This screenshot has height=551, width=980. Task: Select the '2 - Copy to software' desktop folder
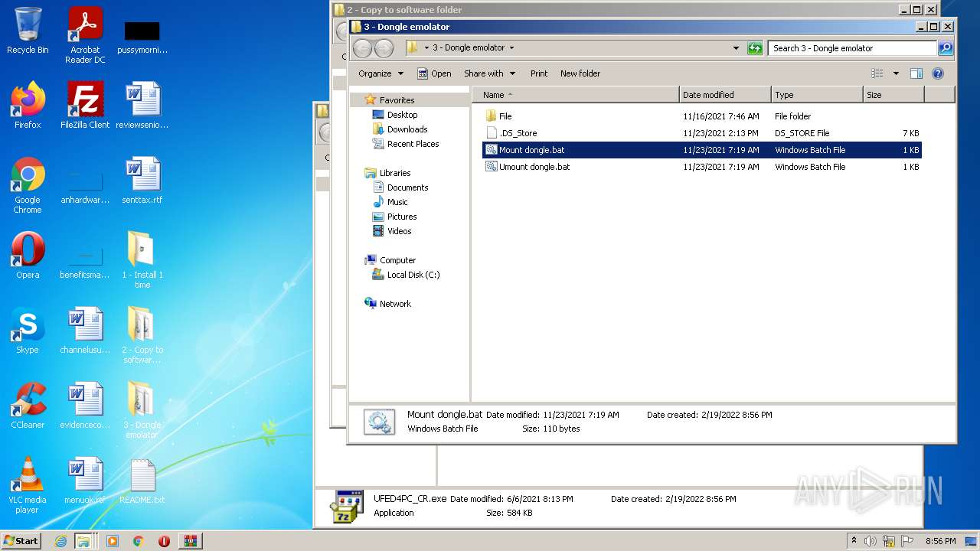tap(142, 335)
